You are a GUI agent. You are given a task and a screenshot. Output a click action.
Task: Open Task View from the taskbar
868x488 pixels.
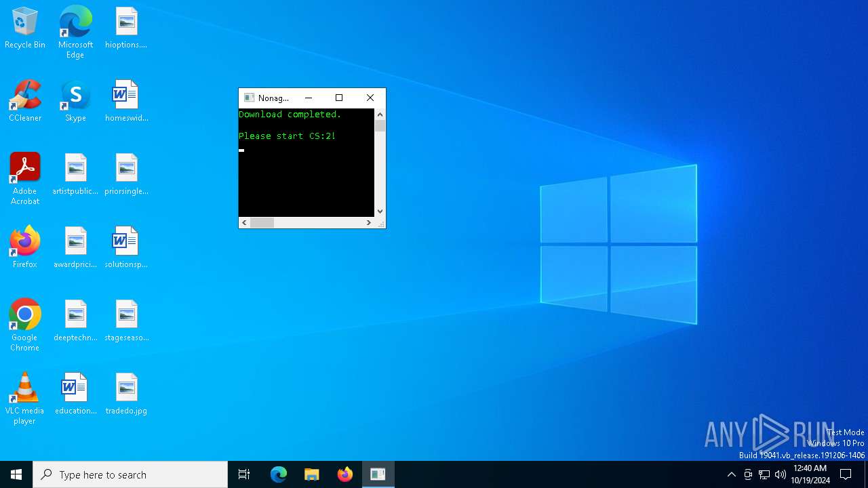(244, 474)
